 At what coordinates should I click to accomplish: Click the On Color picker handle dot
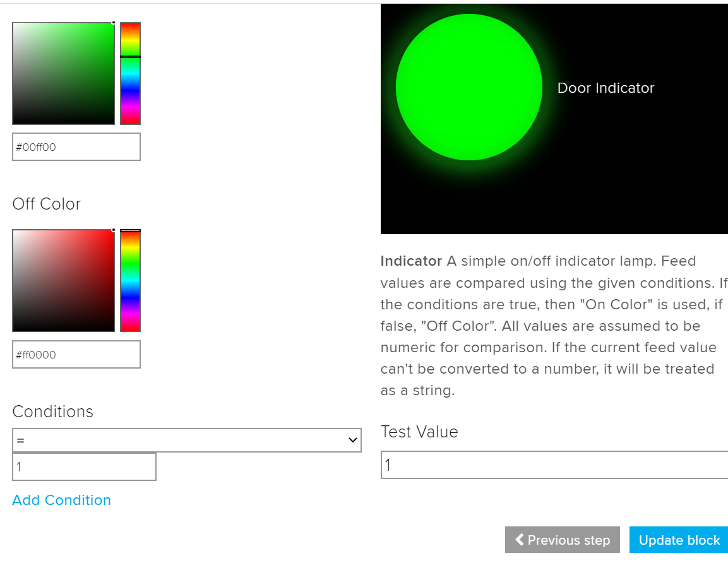[x=114, y=23]
